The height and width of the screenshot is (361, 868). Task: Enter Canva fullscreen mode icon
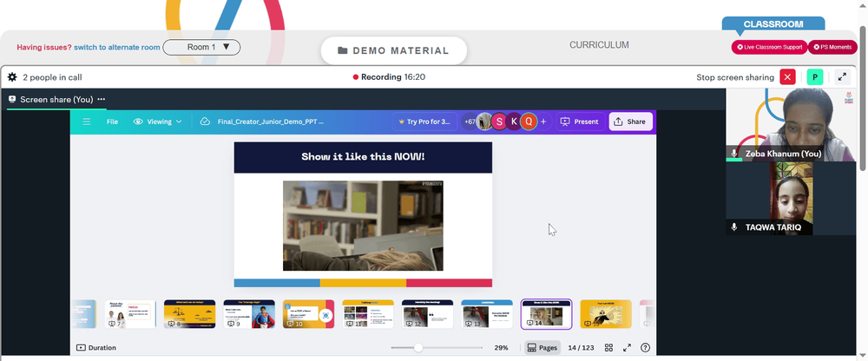(628, 348)
